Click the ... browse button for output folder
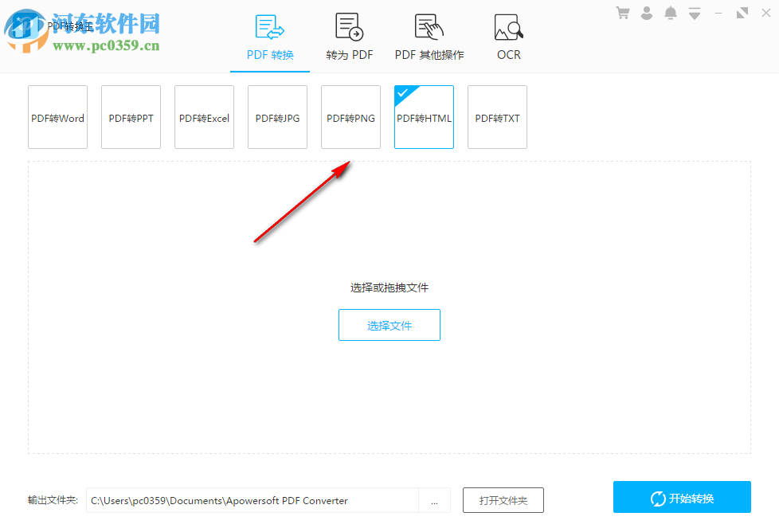This screenshot has height=532, width=779. click(435, 500)
